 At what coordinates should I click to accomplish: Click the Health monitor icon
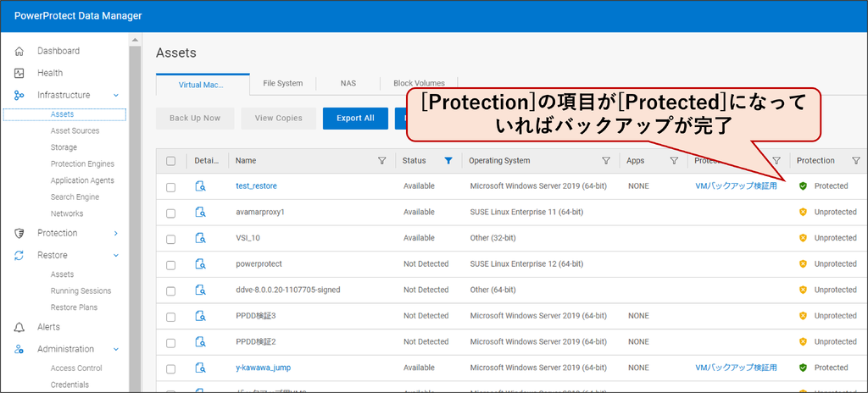click(19, 73)
